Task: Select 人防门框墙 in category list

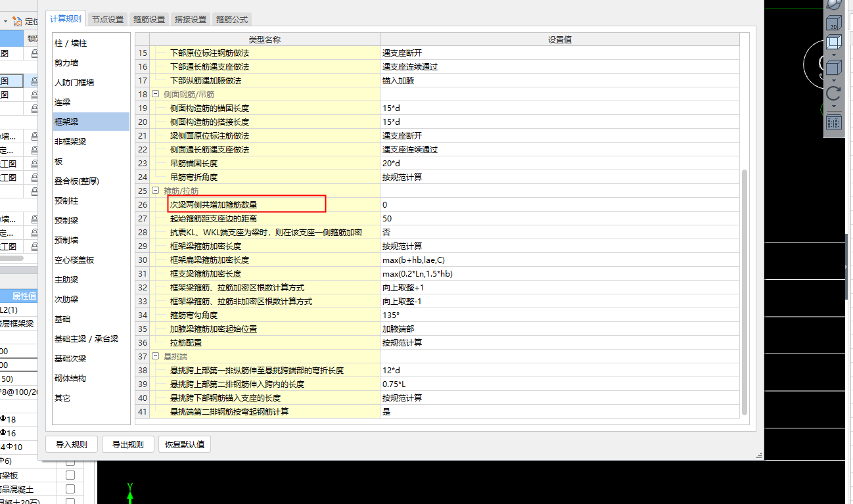Action: click(x=91, y=83)
